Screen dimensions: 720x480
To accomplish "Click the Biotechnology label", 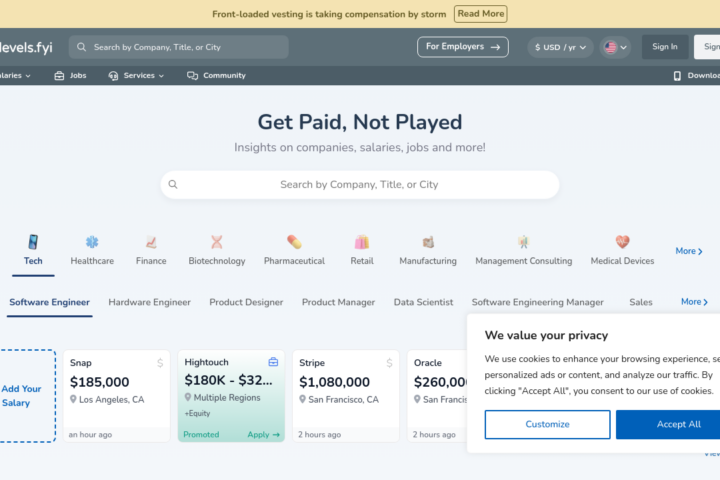I will (217, 261).
